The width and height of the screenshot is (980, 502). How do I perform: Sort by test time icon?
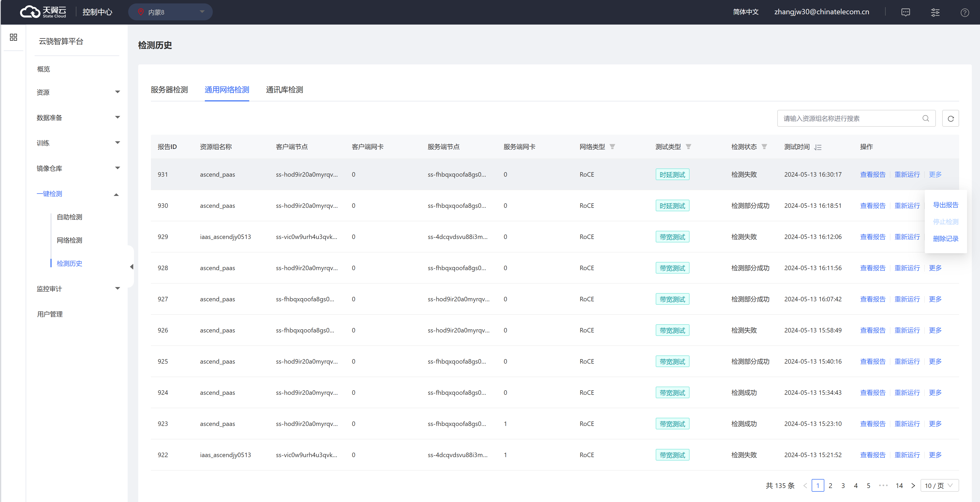(x=817, y=147)
